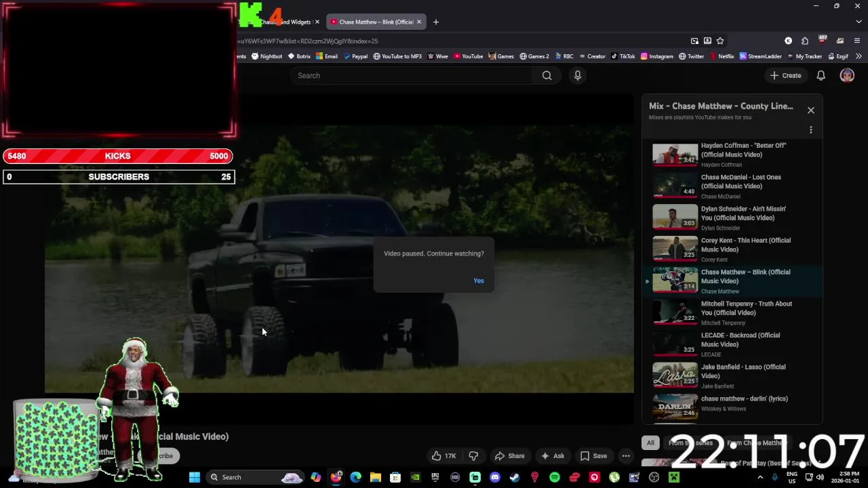Open more actions menu beside Save

pyautogui.click(x=626, y=455)
